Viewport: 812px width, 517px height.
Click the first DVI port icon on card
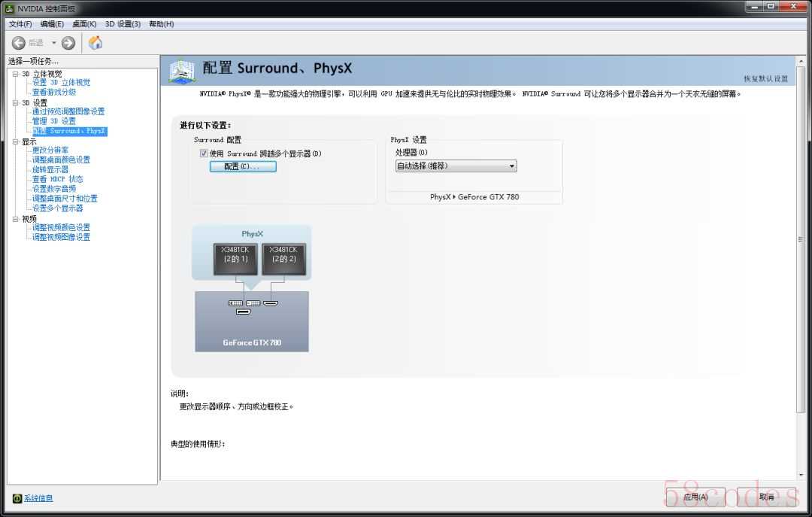(235, 303)
